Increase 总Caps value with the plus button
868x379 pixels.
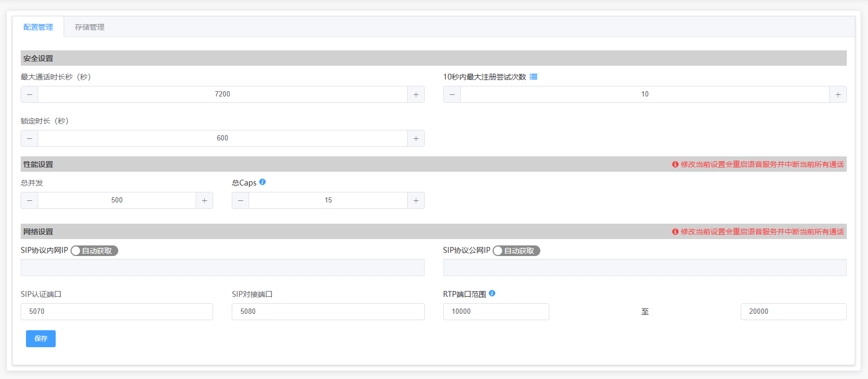coord(416,200)
